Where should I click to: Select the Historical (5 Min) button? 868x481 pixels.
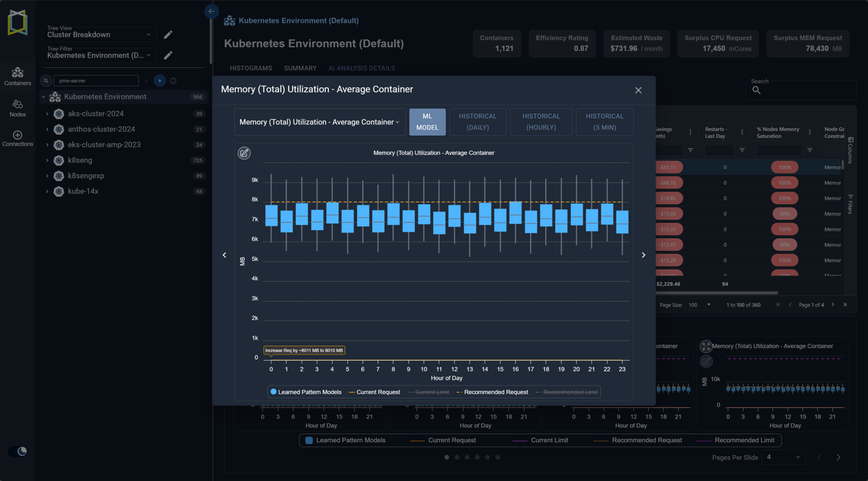click(x=604, y=122)
